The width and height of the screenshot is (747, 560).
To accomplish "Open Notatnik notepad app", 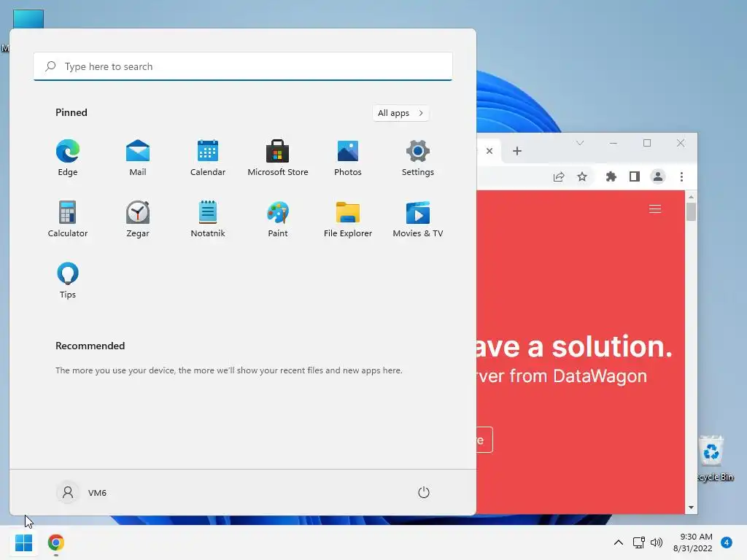I will pyautogui.click(x=208, y=219).
